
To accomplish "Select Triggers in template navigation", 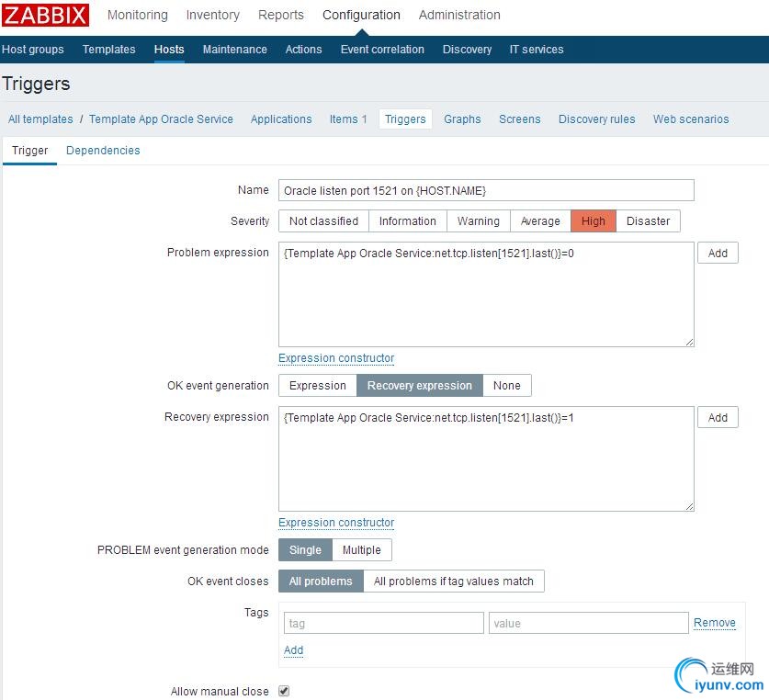I will (x=405, y=119).
